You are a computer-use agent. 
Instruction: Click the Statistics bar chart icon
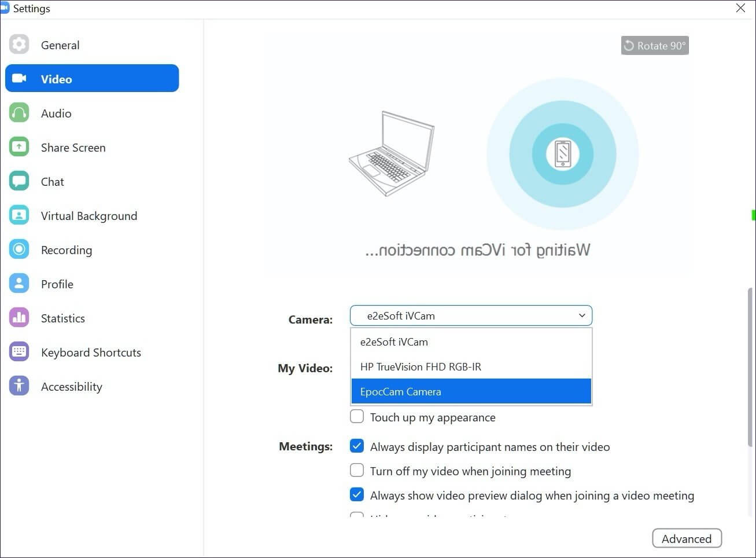tap(19, 318)
